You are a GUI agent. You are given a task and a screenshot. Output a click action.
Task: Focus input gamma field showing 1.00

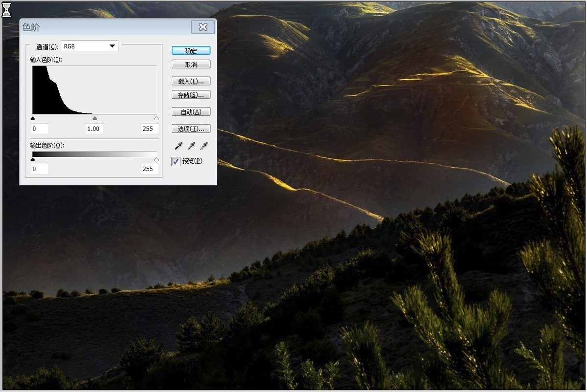[x=93, y=129]
